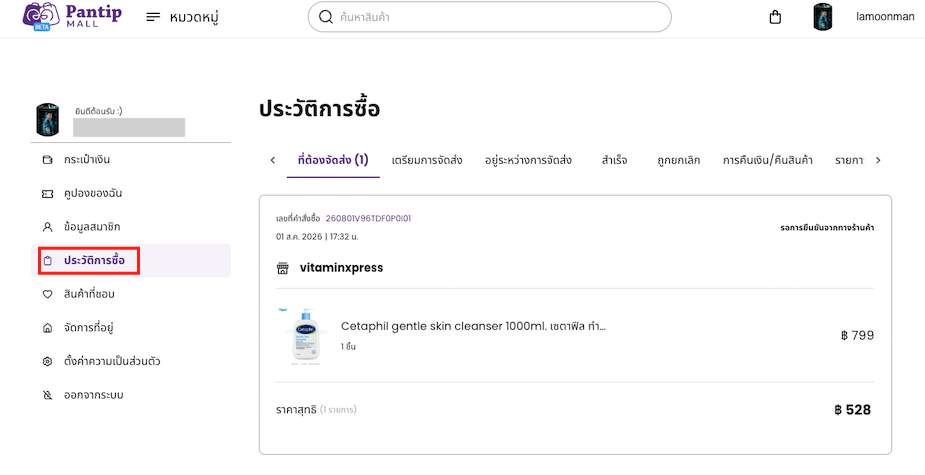Click the ออกจากระบบ logout option
The height and width of the screenshot is (475, 925).
pos(93,395)
